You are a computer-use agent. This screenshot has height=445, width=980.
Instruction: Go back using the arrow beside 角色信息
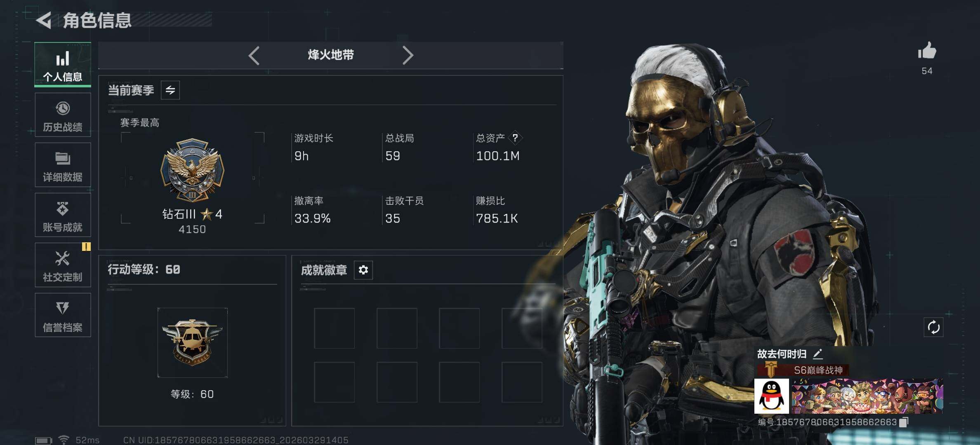44,20
